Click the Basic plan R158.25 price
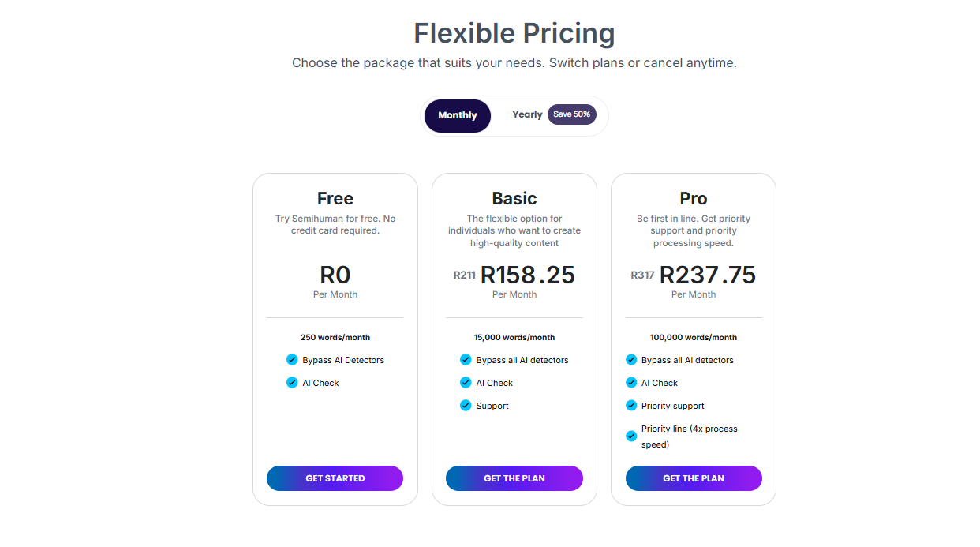 [x=528, y=275]
